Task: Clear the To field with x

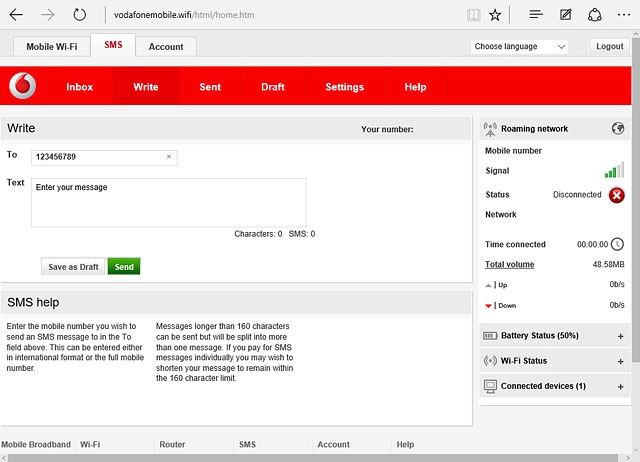Action: click(x=168, y=157)
